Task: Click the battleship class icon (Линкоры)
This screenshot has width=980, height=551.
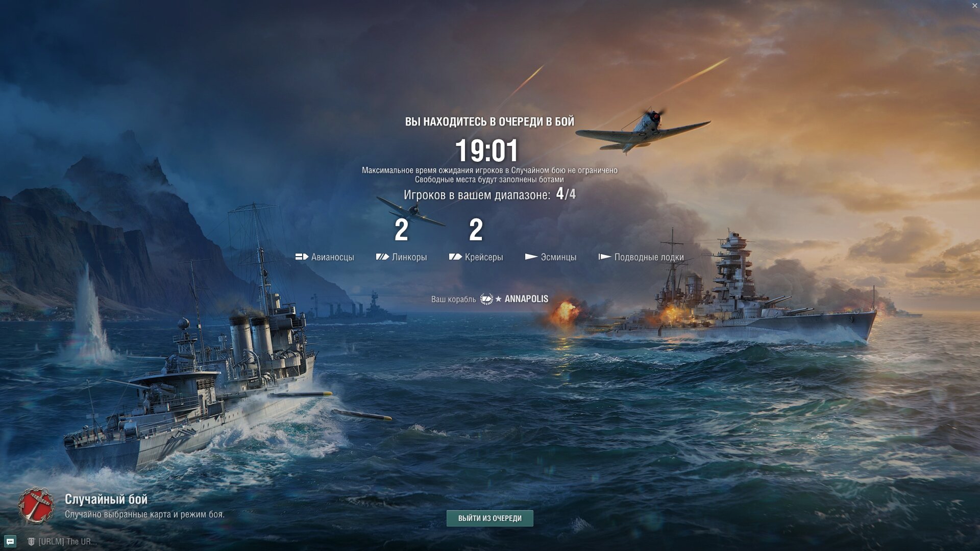Action: point(382,257)
